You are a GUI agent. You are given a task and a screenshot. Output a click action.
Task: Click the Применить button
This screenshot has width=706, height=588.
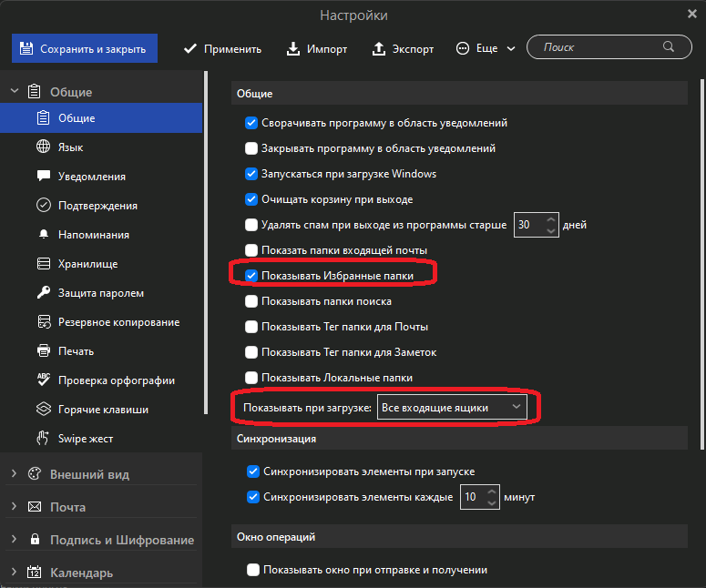click(223, 48)
